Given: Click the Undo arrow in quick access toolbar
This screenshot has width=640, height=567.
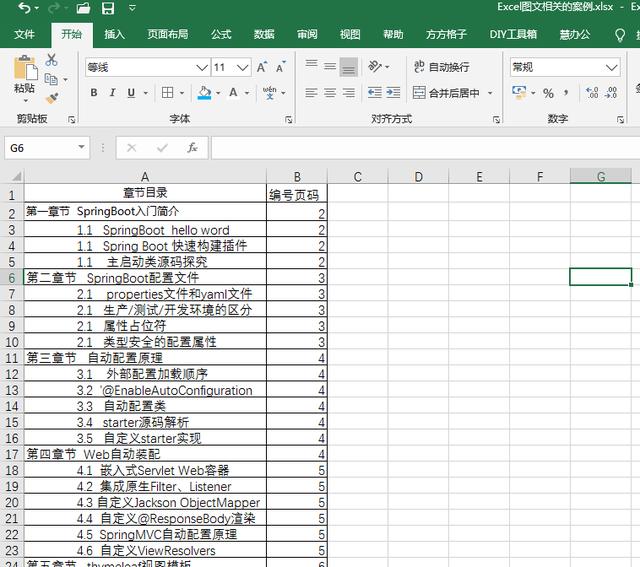Looking at the screenshot, I should (24, 8).
